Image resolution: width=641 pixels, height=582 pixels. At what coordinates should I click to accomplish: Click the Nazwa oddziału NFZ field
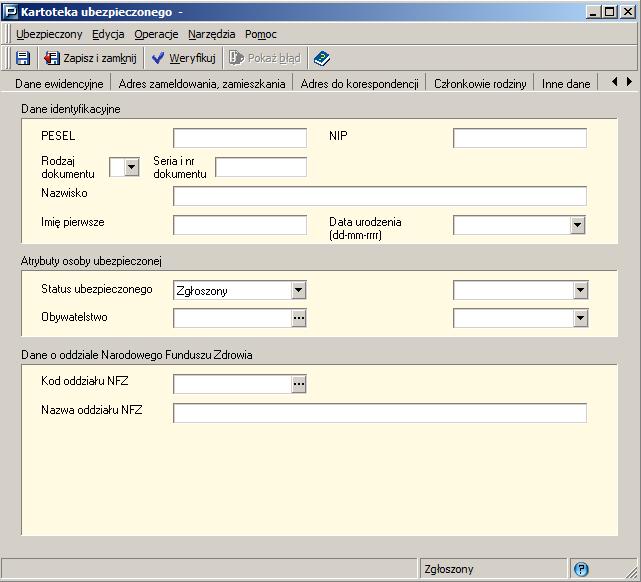coord(380,413)
